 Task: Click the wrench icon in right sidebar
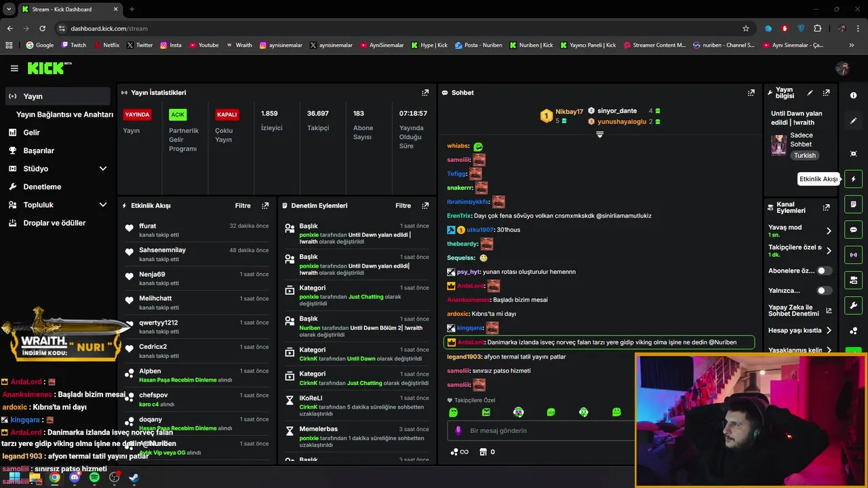point(853,305)
